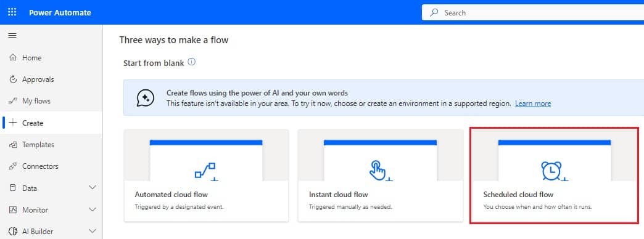This screenshot has height=239, width=644.
Task: Follow the Learn more link
Action: [x=533, y=103]
